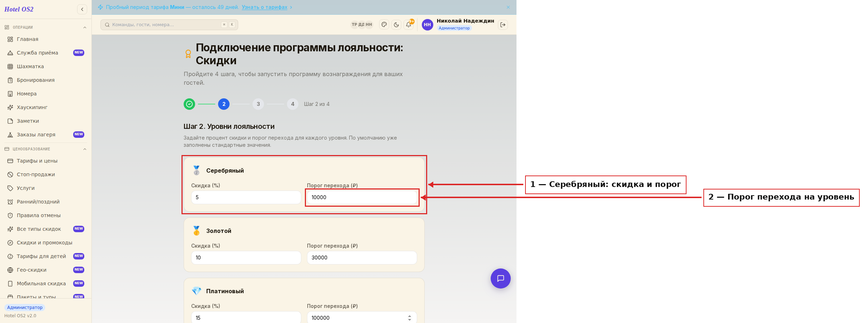Edit the Платиновый threshold field 100000
The width and height of the screenshot is (868, 323).
362,318
